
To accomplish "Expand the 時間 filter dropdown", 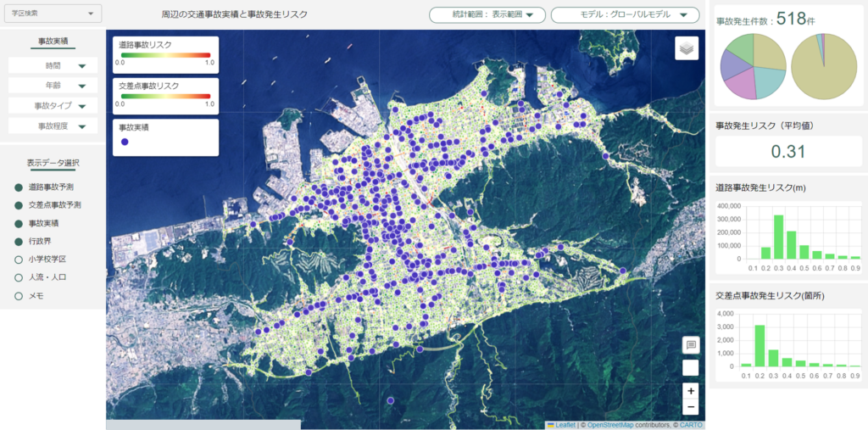I will [x=53, y=65].
